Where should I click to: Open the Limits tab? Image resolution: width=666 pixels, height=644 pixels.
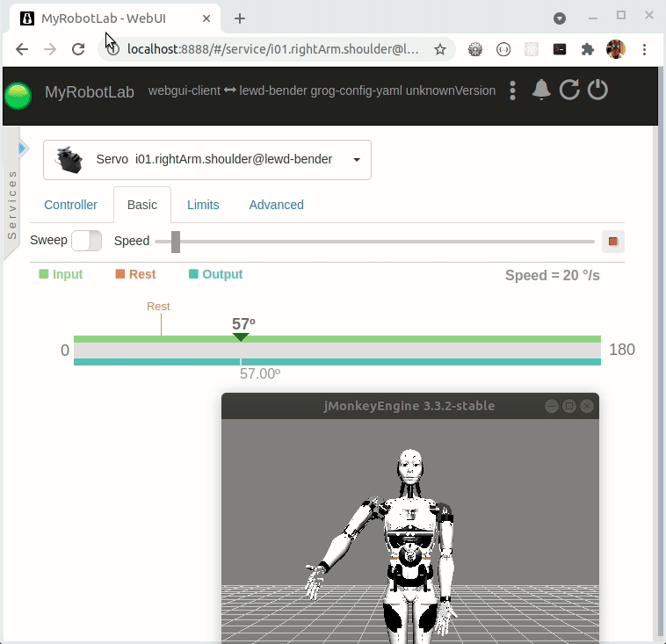click(x=203, y=205)
